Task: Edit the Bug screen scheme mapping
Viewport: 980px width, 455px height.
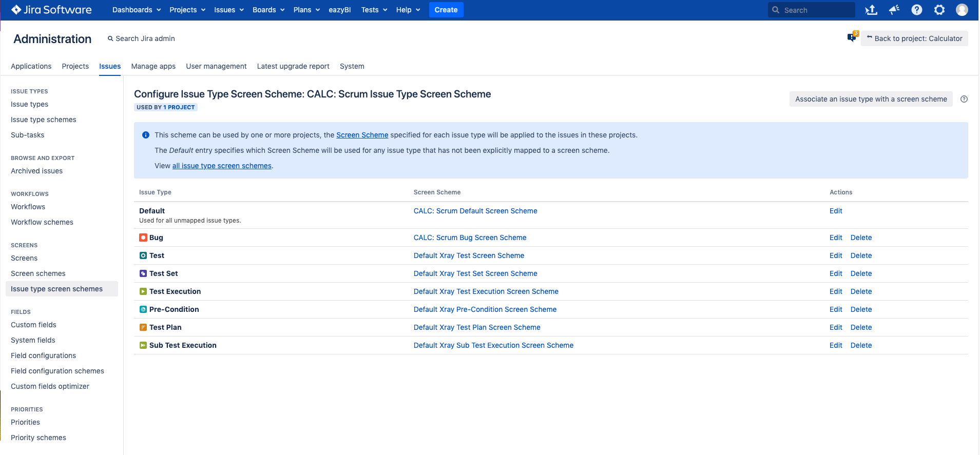Action: 836,238
